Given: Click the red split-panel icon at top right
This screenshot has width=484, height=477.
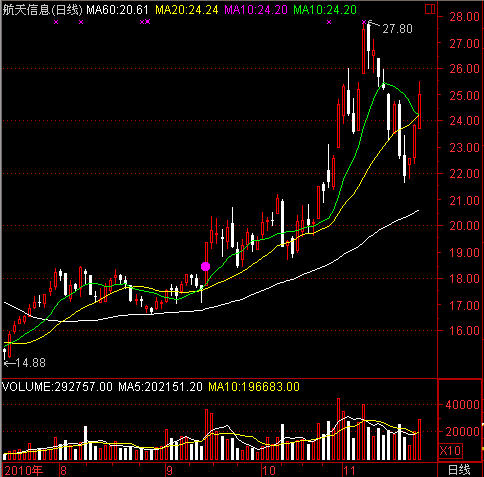Looking at the screenshot, I should [x=430, y=9].
